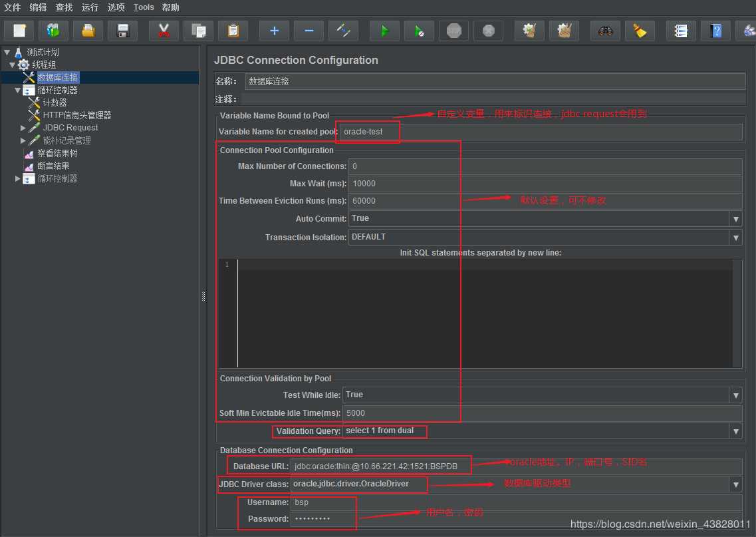Collapse the 线程组 tree node

pos(12,65)
